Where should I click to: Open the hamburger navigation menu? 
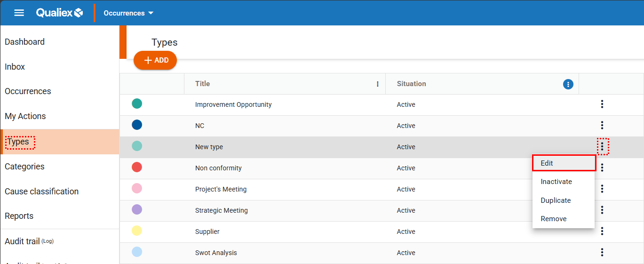point(19,13)
